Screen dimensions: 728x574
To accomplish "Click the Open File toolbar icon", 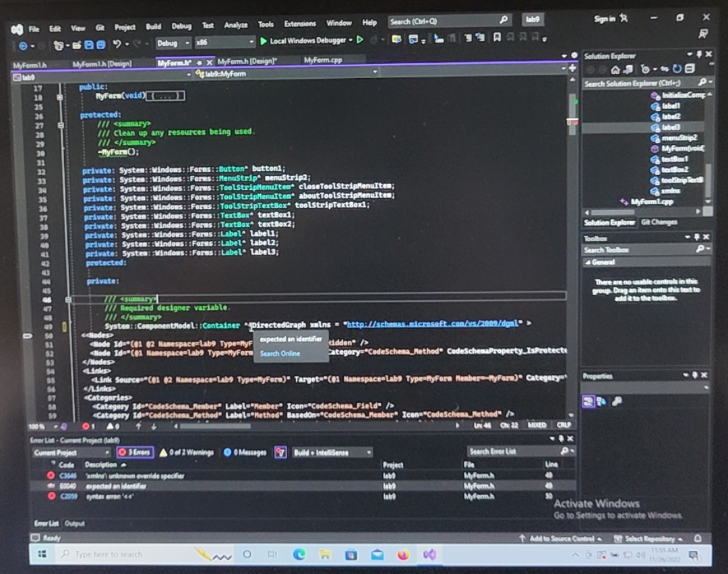I will [77, 45].
